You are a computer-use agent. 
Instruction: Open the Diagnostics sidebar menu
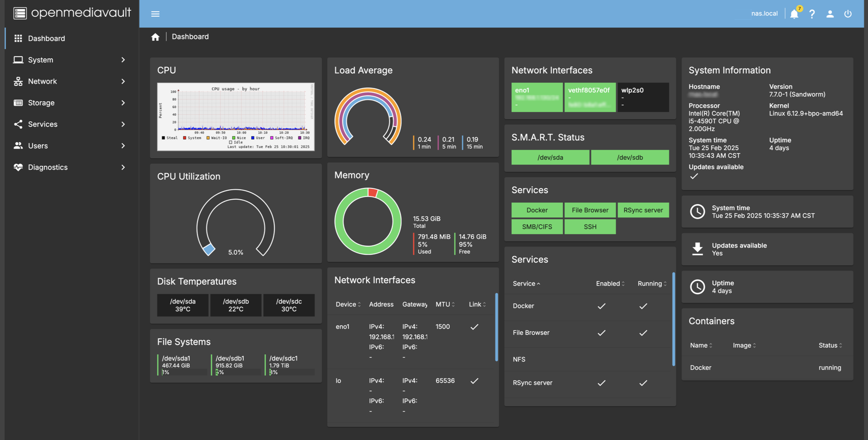click(72, 167)
